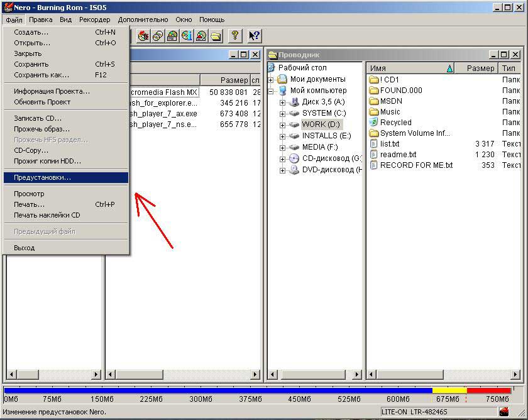Open CD Info with the disc-i icon
The width and height of the screenshot is (528, 420).
tap(187, 36)
